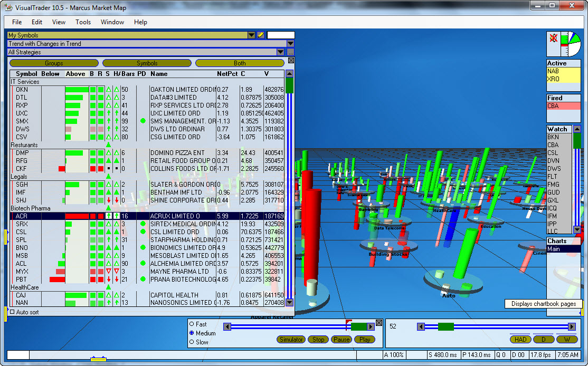Click the green thumb of the period slider
The width and height of the screenshot is (588, 366).
pos(446,326)
